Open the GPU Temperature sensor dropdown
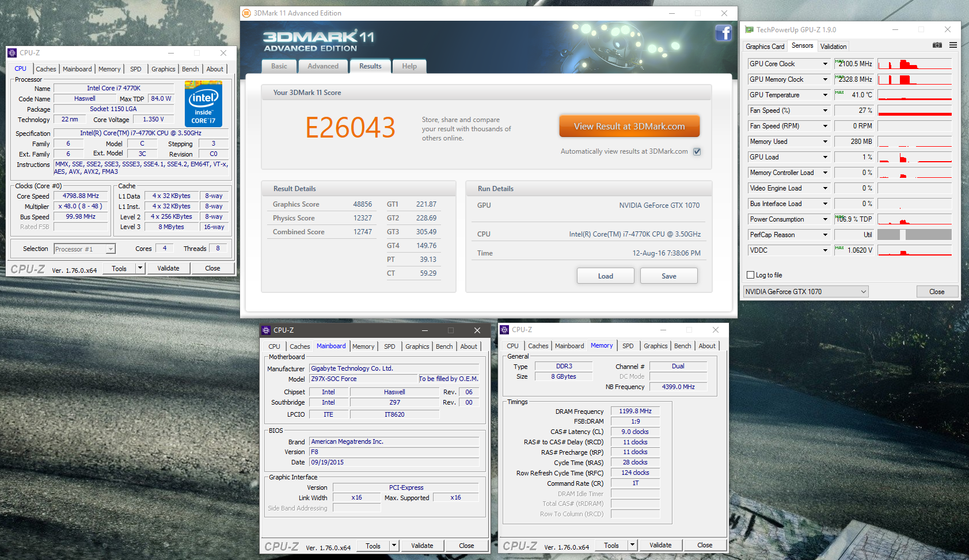This screenshot has height=560, width=969. click(825, 95)
